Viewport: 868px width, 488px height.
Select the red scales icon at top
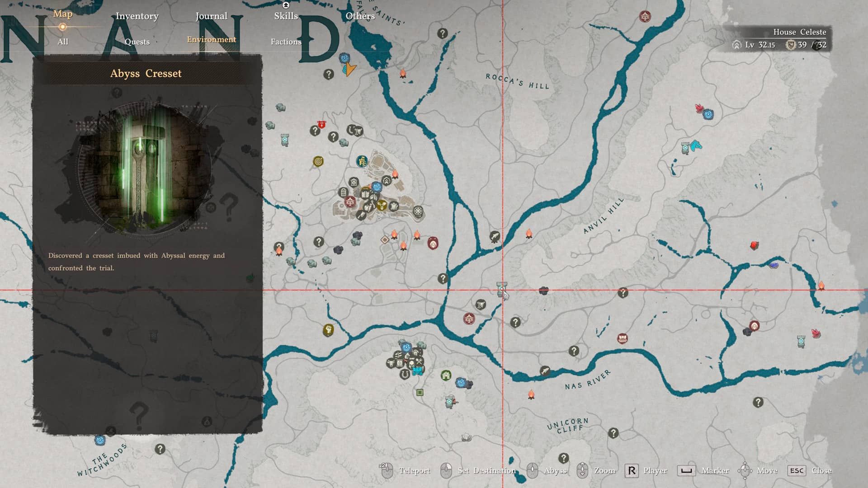click(645, 17)
